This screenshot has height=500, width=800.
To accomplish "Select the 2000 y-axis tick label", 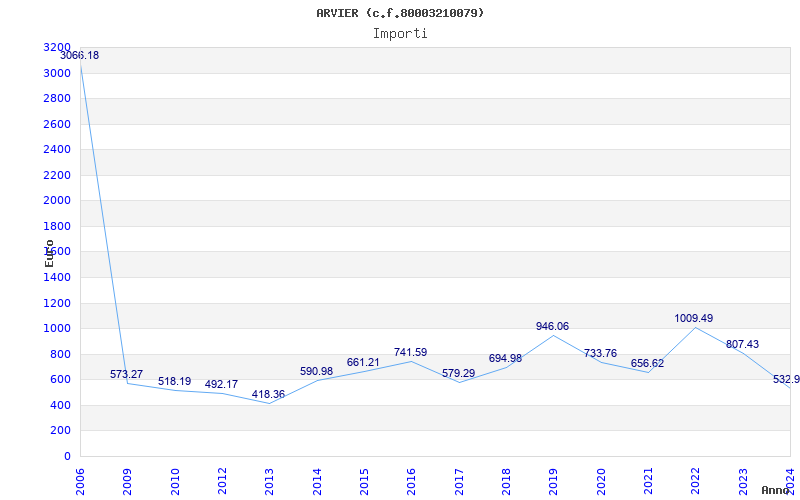I will (x=57, y=201).
